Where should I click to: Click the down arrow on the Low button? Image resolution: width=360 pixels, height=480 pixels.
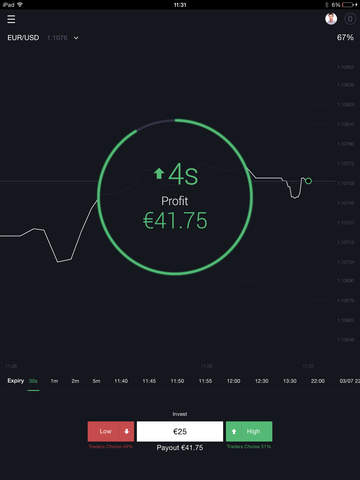click(x=127, y=431)
